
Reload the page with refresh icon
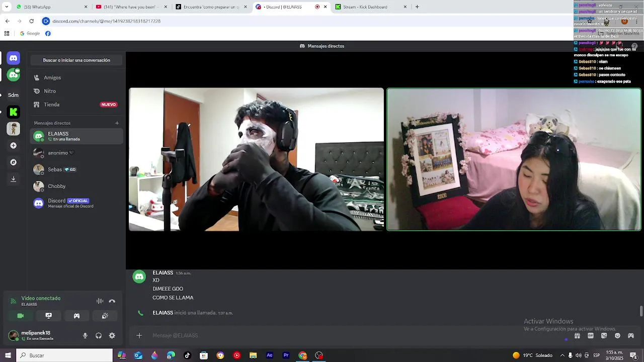click(32, 21)
